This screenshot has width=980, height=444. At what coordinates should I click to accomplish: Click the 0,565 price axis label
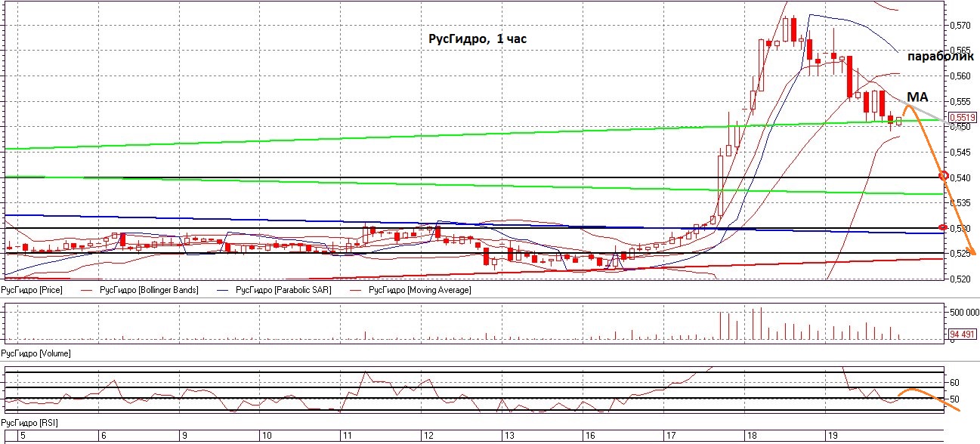pos(960,51)
